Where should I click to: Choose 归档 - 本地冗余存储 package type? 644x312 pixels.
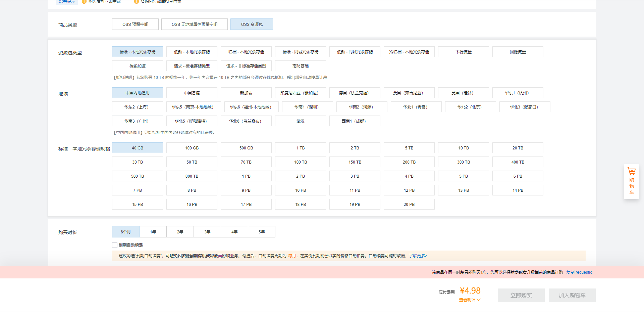pyautogui.click(x=246, y=52)
